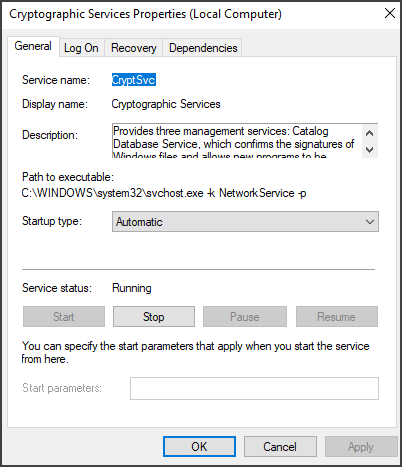Click the Startup type chevron arrow
402x467 pixels.
pyautogui.click(x=369, y=222)
